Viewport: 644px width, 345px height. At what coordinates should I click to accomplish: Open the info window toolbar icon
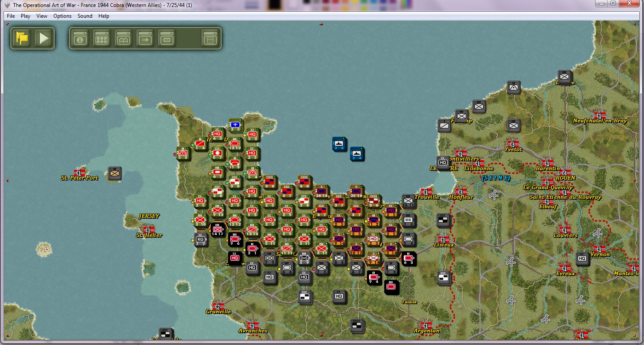[x=80, y=38]
